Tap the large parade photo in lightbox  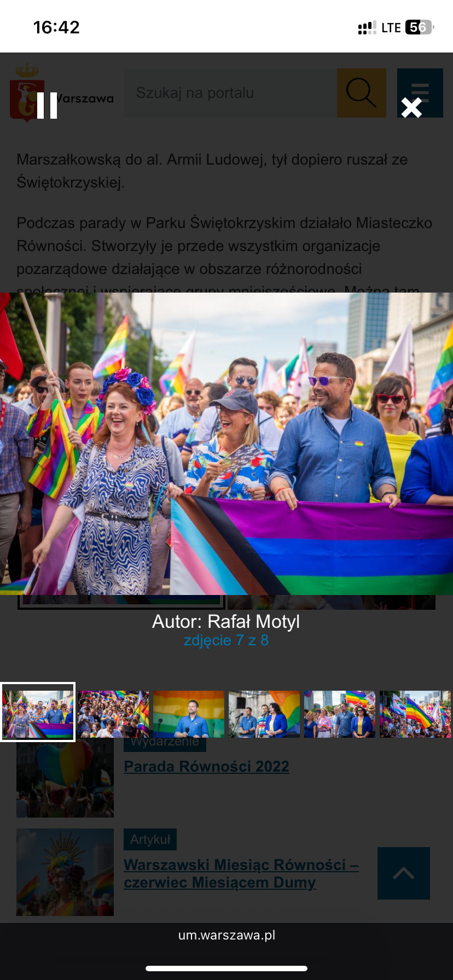point(226,443)
